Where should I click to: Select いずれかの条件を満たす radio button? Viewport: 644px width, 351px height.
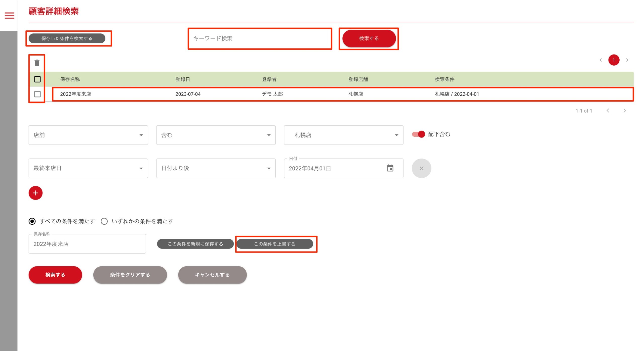(x=104, y=221)
